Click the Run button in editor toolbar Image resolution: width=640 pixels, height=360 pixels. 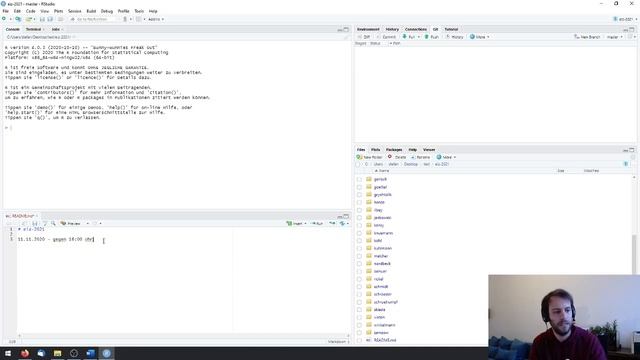(x=317, y=223)
